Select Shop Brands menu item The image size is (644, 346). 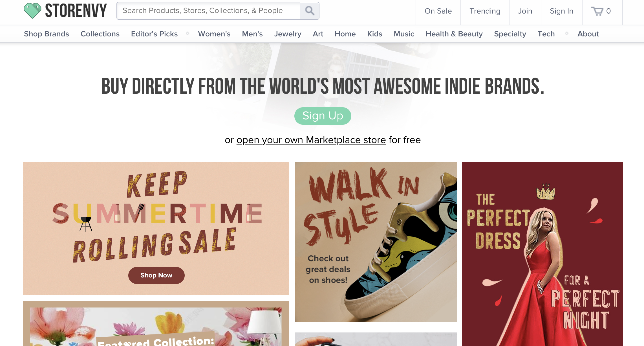(x=47, y=34)
